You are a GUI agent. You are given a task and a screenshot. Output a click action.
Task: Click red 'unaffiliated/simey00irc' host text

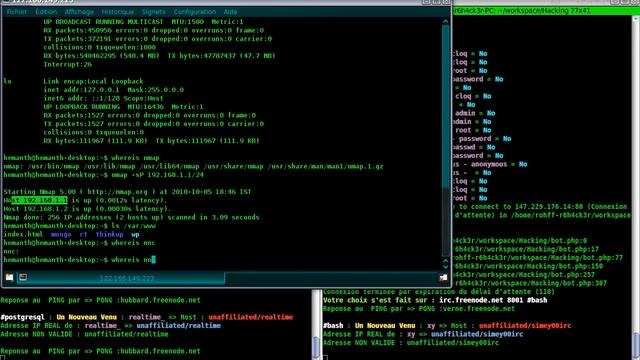[525, 326]
